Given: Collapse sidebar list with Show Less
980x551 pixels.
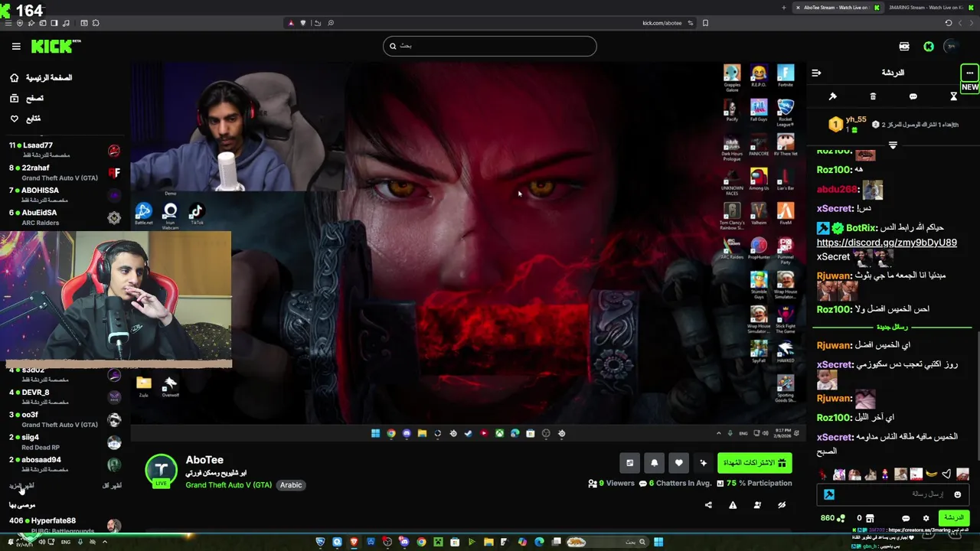Looking at the screenshot, I should (x=112, y=485).
